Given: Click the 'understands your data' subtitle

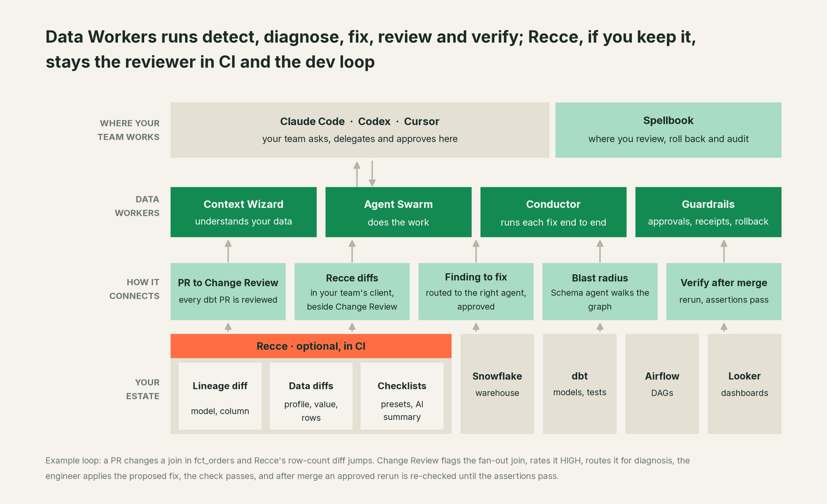Looking at the screenshot, I should coord(243,222).
